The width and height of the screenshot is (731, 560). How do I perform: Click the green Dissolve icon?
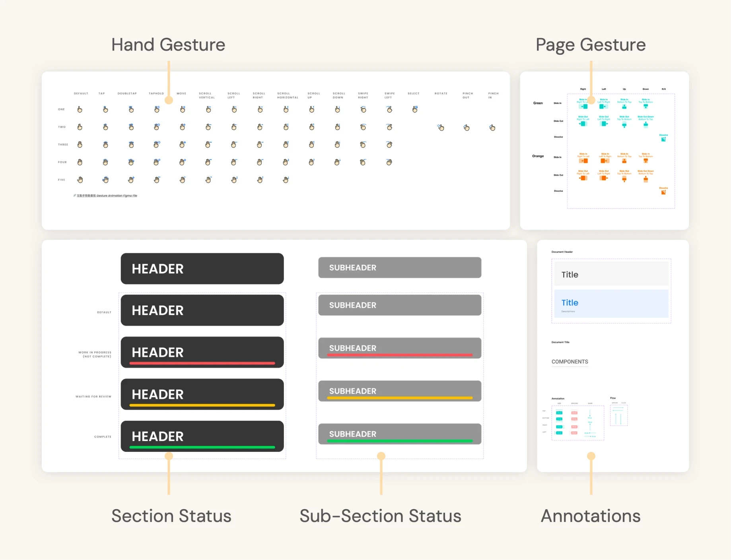[664, 139]
